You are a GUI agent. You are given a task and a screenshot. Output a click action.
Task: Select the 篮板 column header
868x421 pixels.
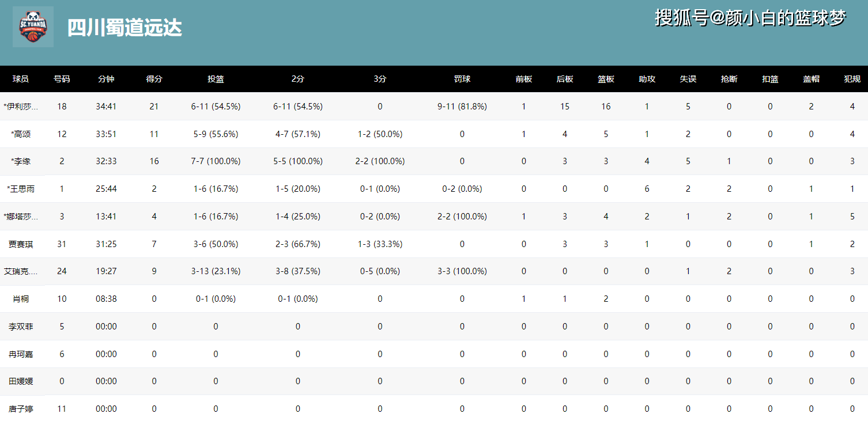coord(606,79)
